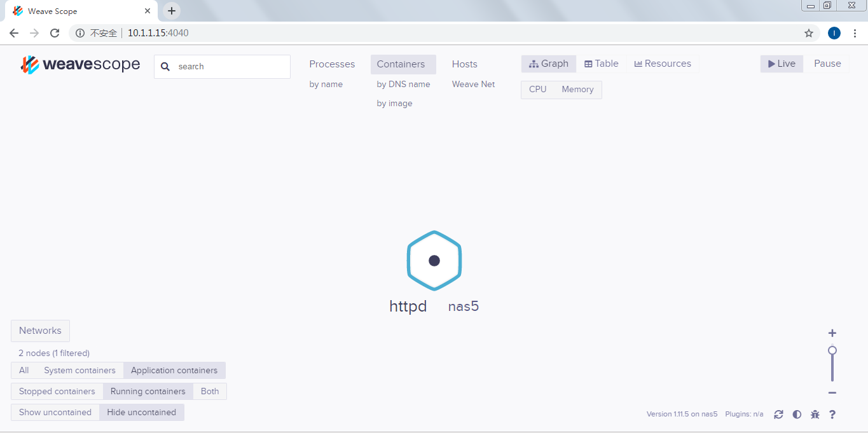
Task: Choose Hide uncontained
Action: pyautogui.click(x=142, y=413)
